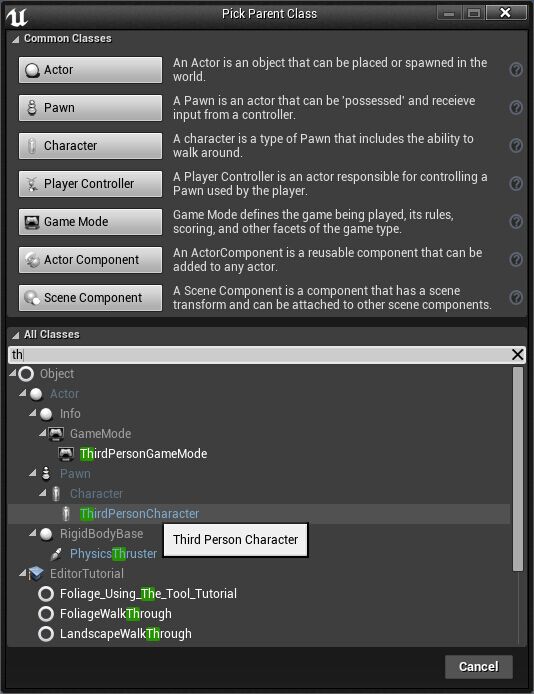Click the GameMode class icon in tree
534x694 pixels.
pyautogui.click(x=56, y=434)
